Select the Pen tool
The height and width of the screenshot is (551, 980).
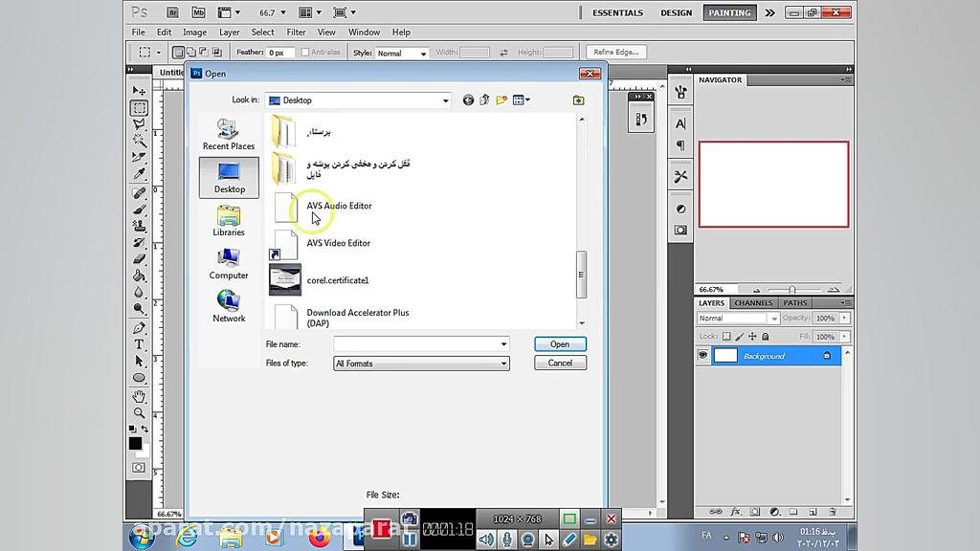[139, 328]
